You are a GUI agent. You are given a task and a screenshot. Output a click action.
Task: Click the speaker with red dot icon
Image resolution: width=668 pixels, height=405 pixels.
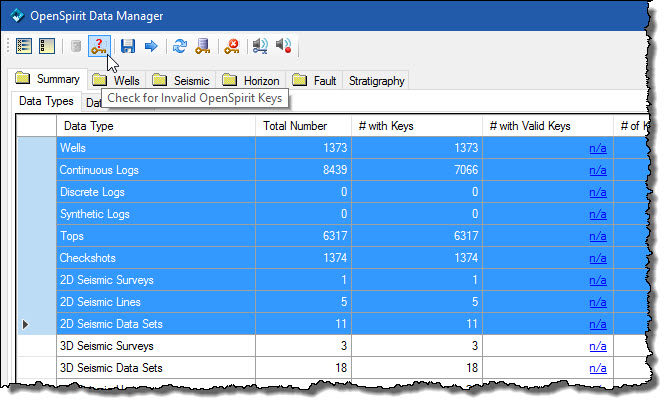[283, 46]
